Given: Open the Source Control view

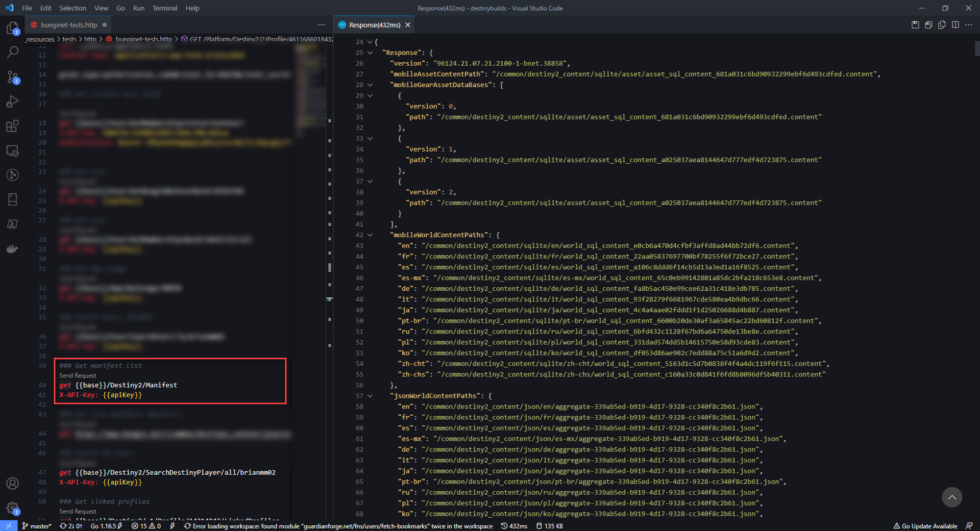Looking at the screenshot, I should point(13,76).
